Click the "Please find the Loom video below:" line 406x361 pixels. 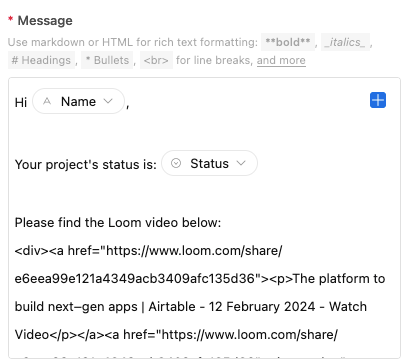pos(118,222)
